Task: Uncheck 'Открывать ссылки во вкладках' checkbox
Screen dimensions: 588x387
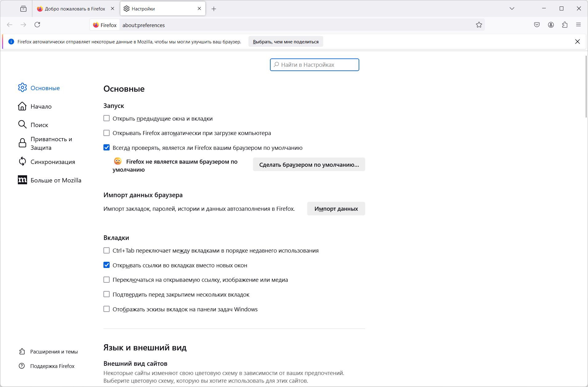Action: 107,265
